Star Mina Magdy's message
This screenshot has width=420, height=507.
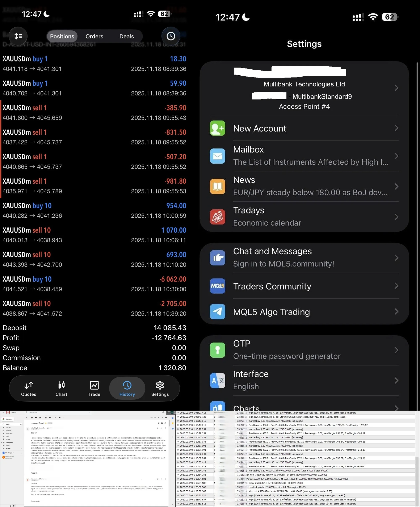[x=158, y=428]
